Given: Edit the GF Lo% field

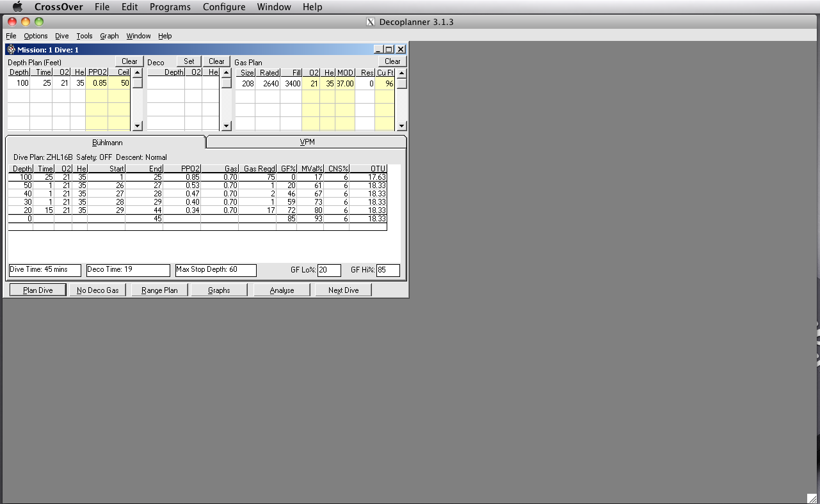Looking at the screenshot, I should pyautogui.click(x=329, y=270).
